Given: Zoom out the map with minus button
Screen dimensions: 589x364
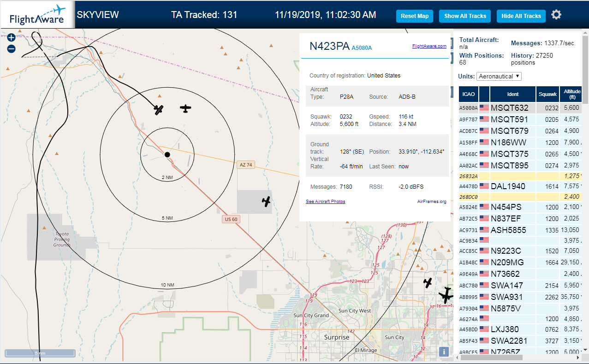Looking at the screenshot, I should pos(12,48).
